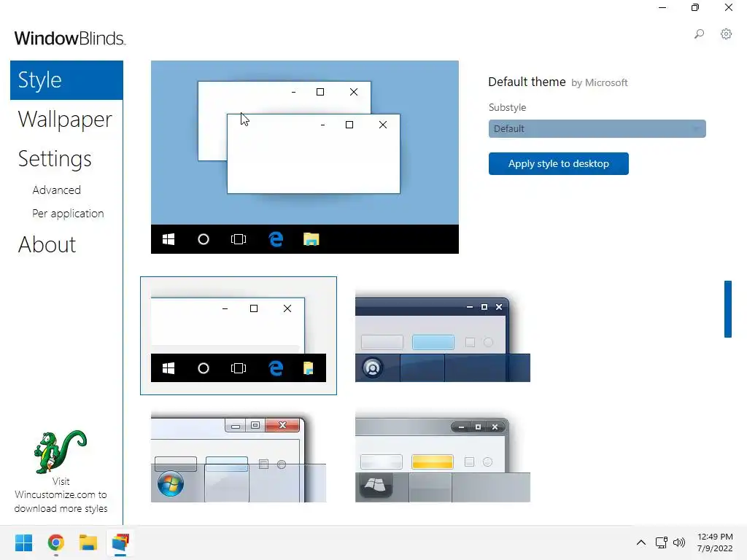Expand the Substyle Default dropdown
The height and width of the screenshot is (560, 747).
pyautogui.click(x=597, y=128)
